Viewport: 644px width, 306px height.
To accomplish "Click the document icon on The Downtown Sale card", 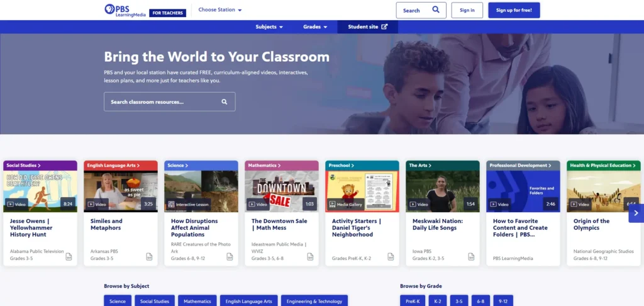I will click(311, 257).
